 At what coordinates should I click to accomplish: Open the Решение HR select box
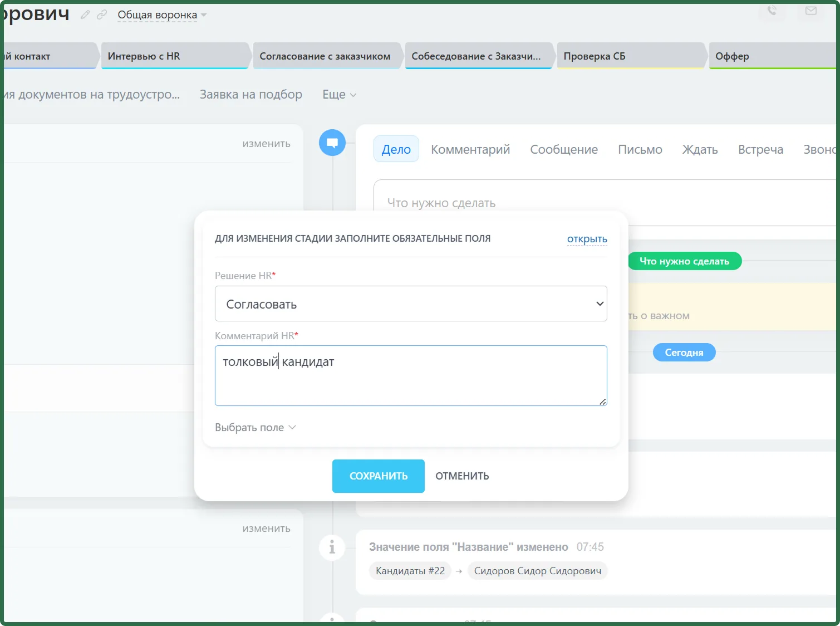coord(411,304)
